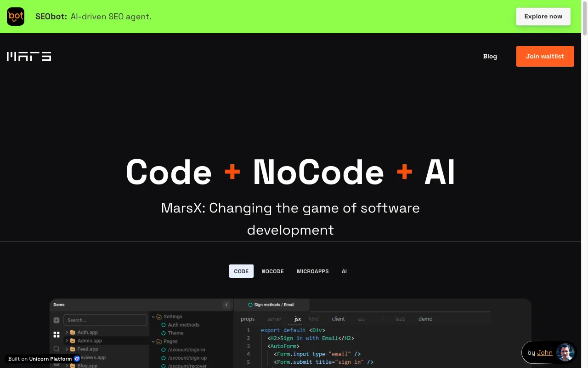The image size is (588, 368).
Task: Select the CODE tab
Action: tap(241, 271)
